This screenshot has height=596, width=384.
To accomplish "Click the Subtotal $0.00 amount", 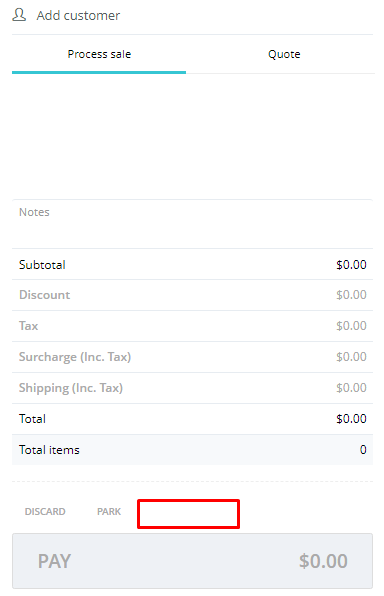I will pos(351,265).
